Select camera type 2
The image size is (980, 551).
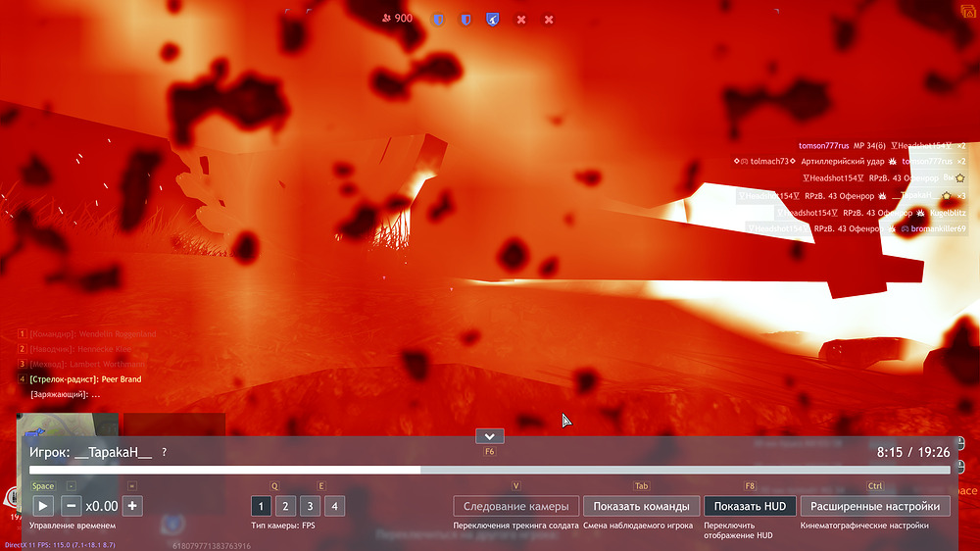pyautogui.click(x=285, y=506)
